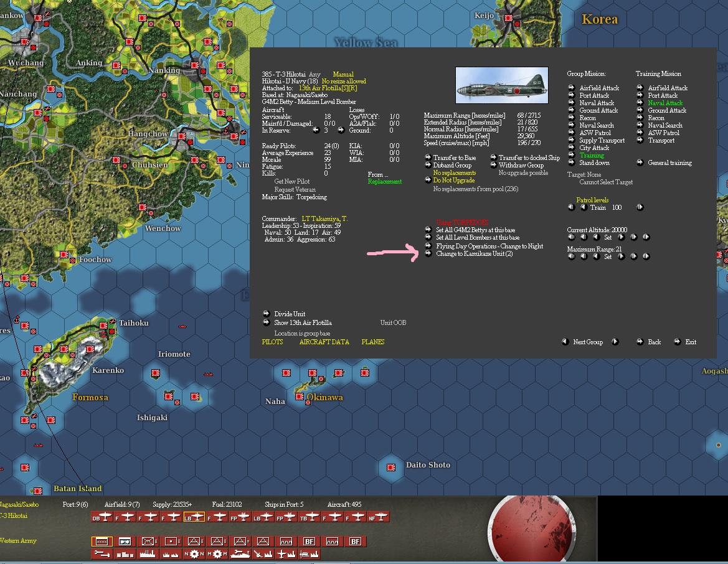Click arrow for Set All Level Bombers
This screenshot has height=564, width=728.
[428, 237]
